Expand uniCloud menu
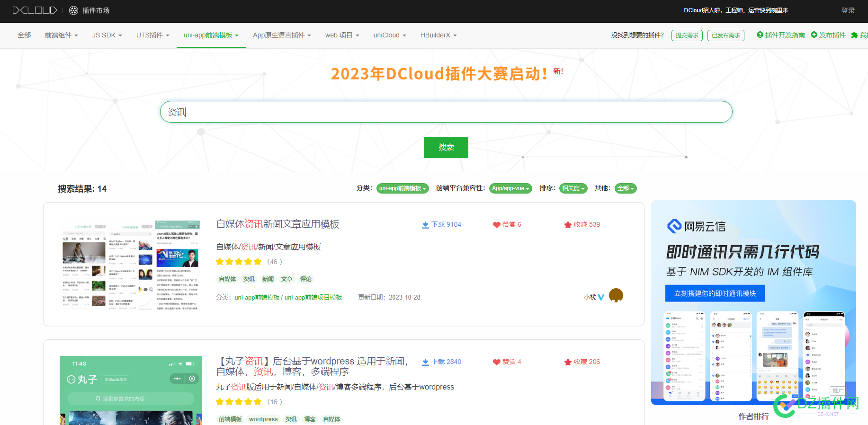 click(390, 35)
